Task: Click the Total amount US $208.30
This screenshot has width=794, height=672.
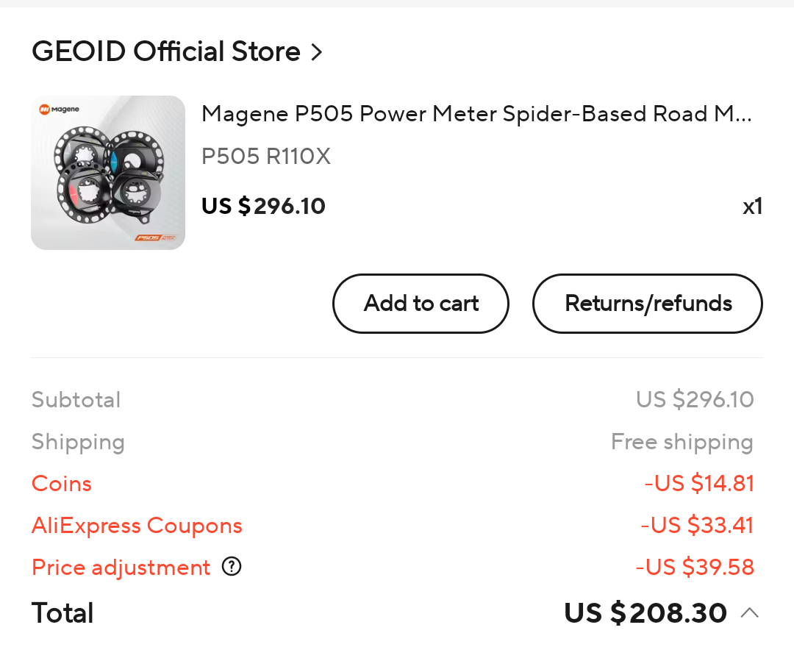Action: [x=645, y=612]
